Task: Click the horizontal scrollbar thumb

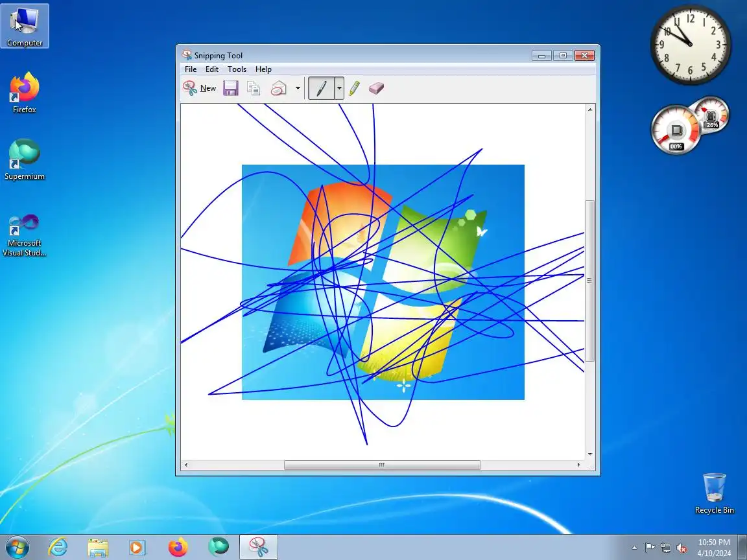Action: click(x=382, y=465)
